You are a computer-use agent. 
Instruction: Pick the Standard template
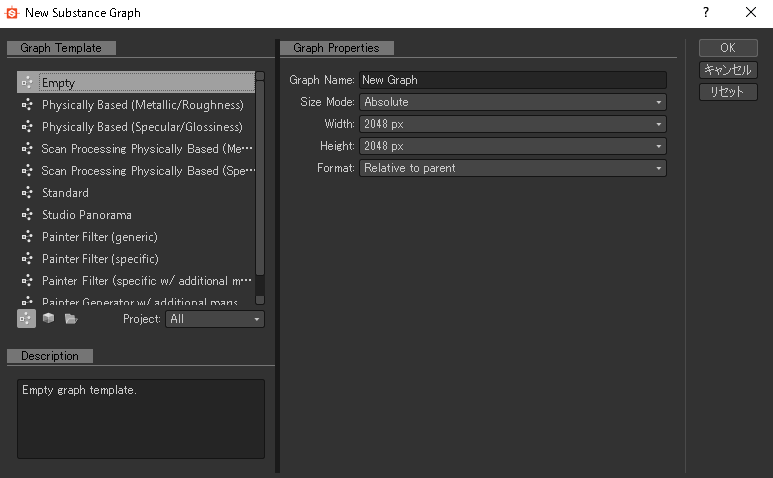136,193
